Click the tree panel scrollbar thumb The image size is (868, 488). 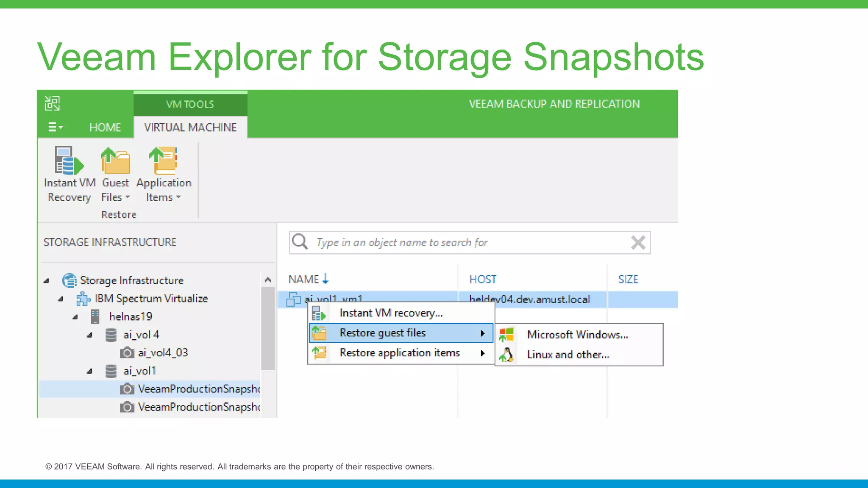point(268,329)
